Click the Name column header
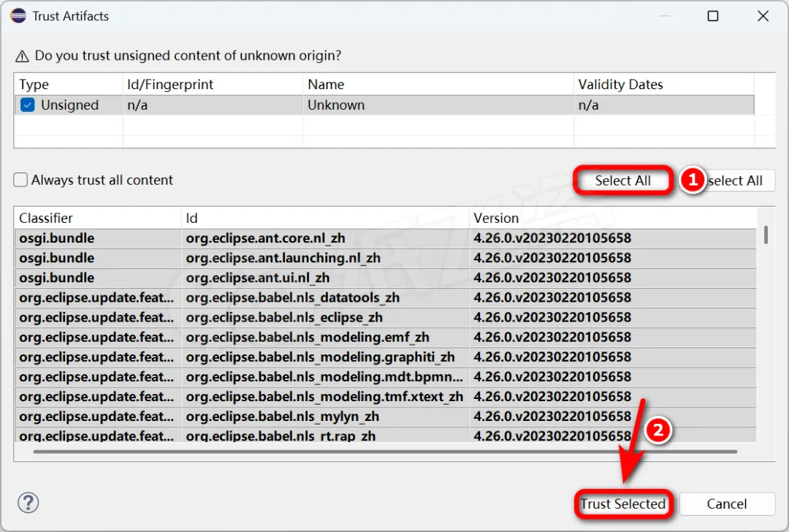 pos(438,84)
